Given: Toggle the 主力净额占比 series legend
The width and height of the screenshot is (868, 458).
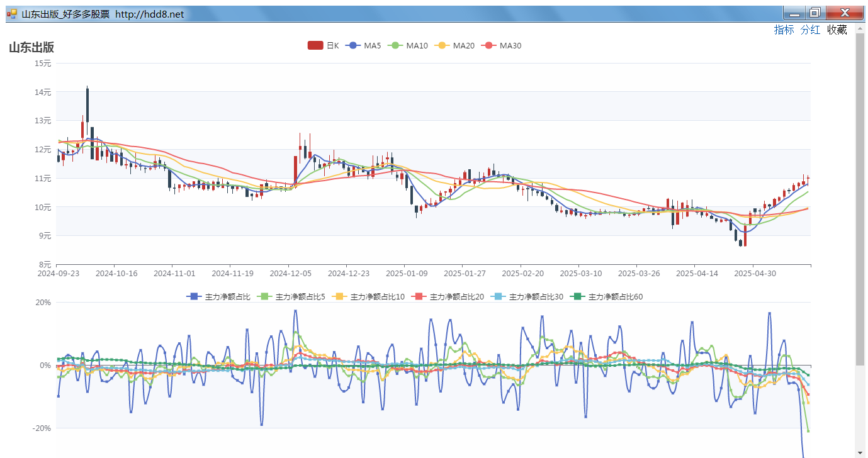Looking at the screenshot, I should coord(218,296).
